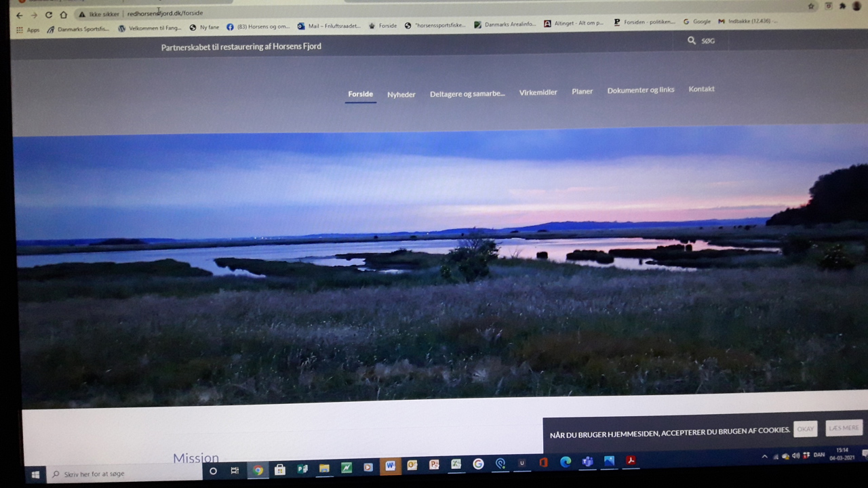Reload the page with the refresh icon
This screenshot has width=868, height=488.
pyautogui.click(x=49, y=15)
